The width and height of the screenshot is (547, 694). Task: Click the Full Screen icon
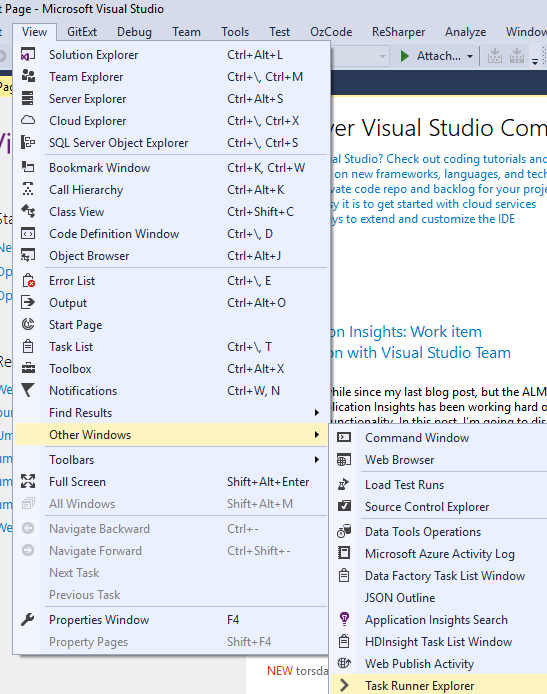pyautogui.click(x=28, y=482)
